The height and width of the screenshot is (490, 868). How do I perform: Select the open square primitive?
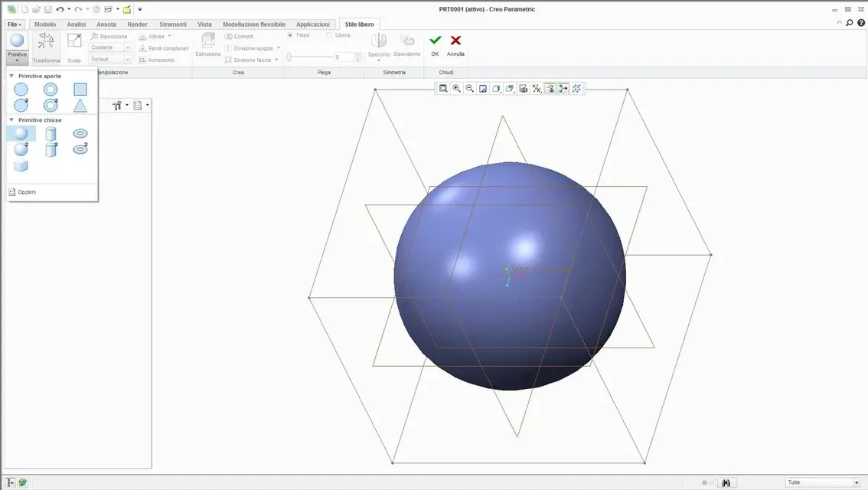click(x=80, y=89)
